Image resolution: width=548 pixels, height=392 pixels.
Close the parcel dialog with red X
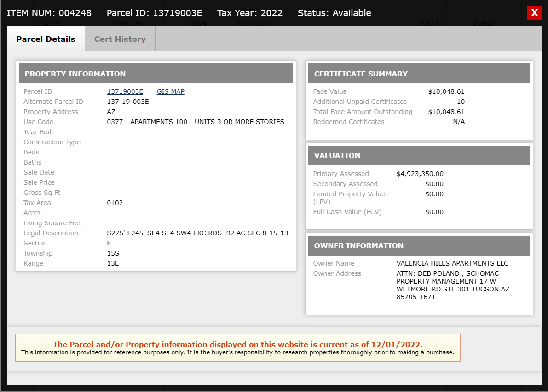coord(534,13)
